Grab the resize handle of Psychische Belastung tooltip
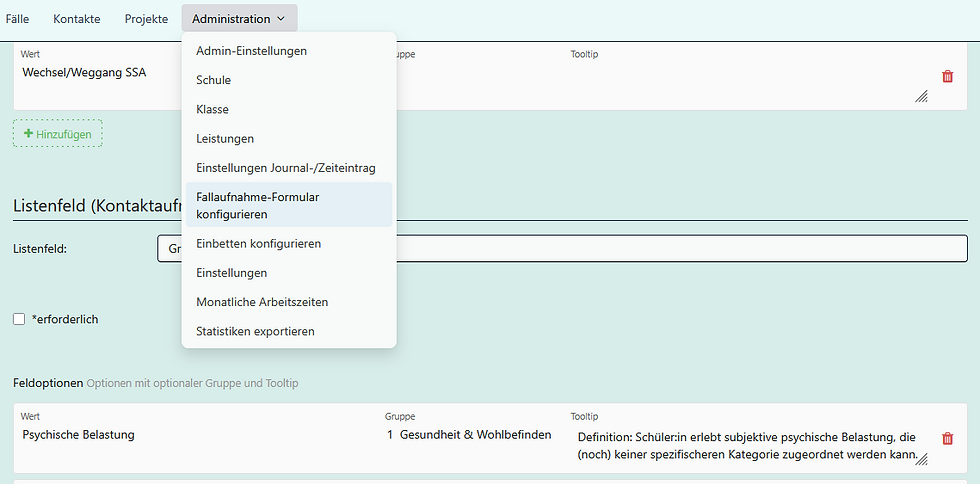The height and width of the screenshot is (484, 980). click(921, 458)
